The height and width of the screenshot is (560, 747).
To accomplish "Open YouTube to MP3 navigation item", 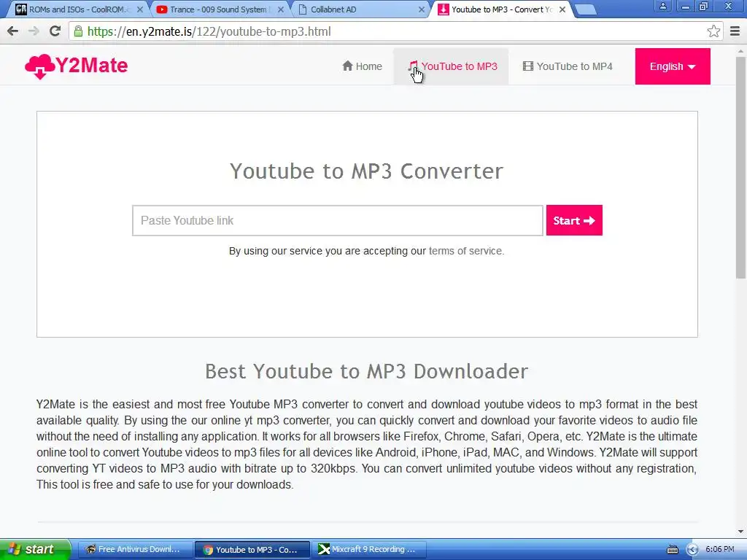I will [x=452, y=66].
